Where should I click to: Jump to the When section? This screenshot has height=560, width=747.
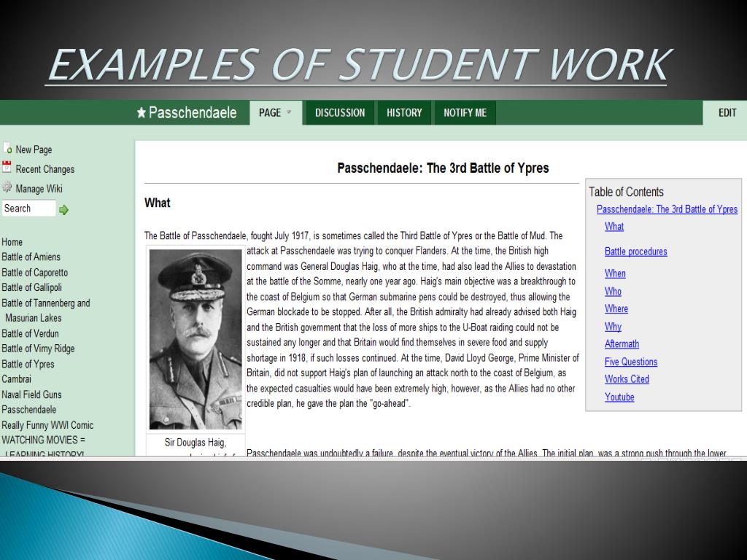[615, 273]
